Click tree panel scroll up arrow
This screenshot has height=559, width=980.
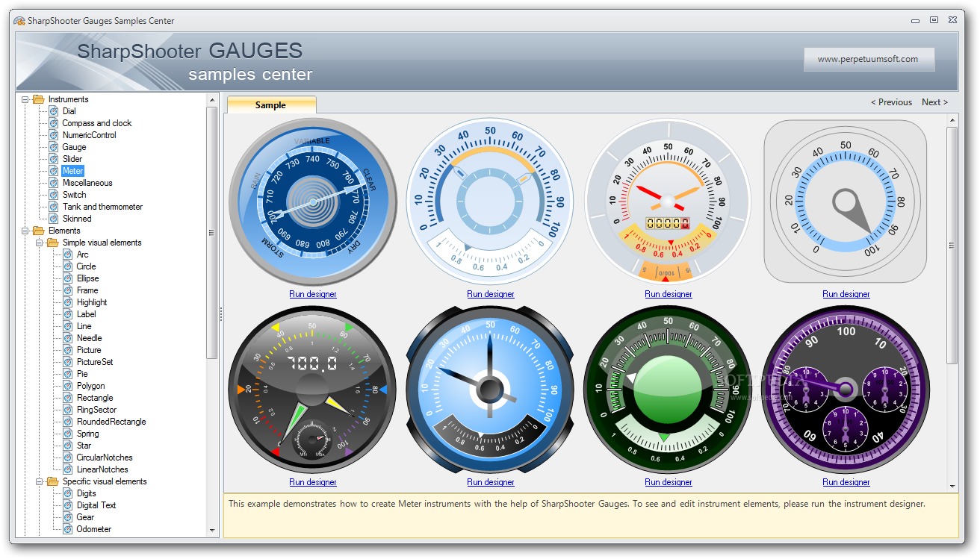(212, 100)
